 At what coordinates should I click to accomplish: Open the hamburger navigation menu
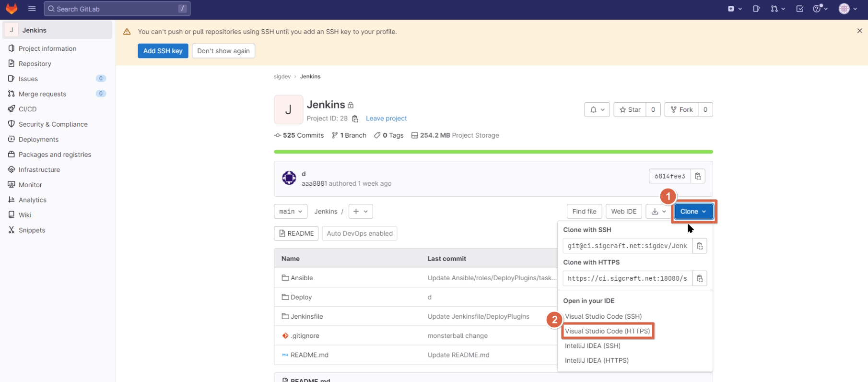(x=32, y=9)
